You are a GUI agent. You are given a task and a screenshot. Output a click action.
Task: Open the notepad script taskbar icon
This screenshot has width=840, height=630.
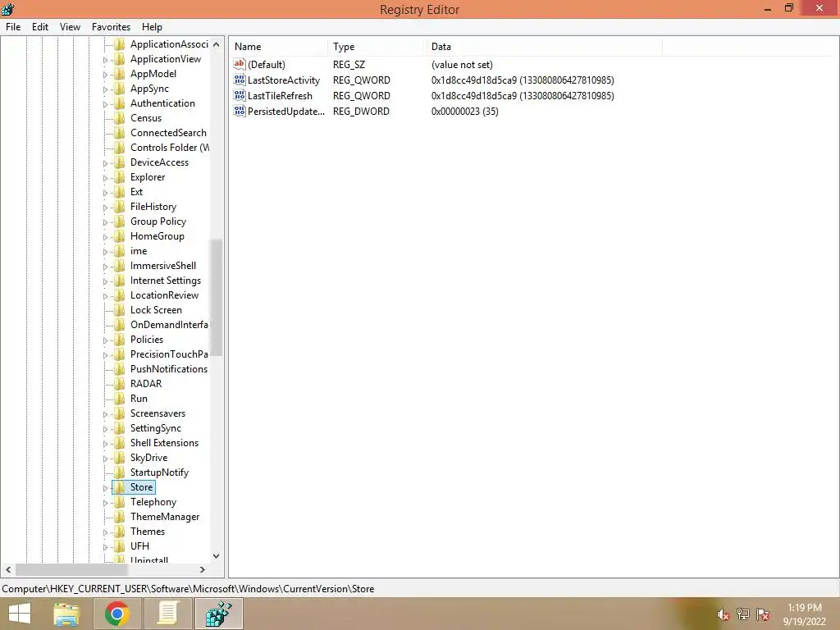point(167,614)
